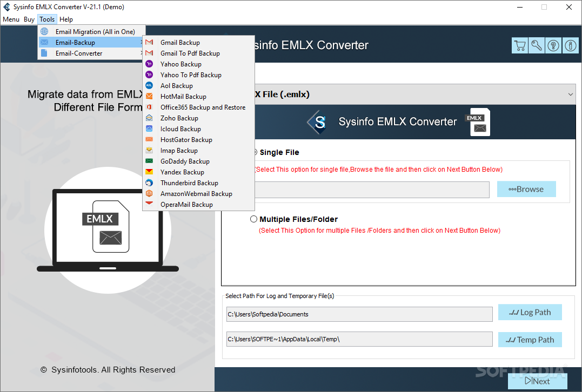Click the Email-Backup envelope icon
Image resolution: width=582 pixels, height=392 pixels.
click(x=44, y=42)
